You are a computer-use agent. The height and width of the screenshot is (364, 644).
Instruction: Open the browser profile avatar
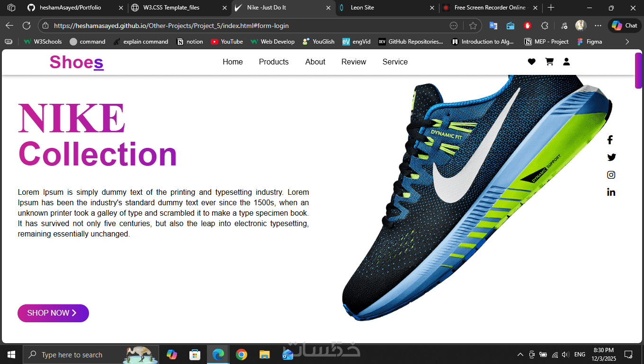click(581, 26)
